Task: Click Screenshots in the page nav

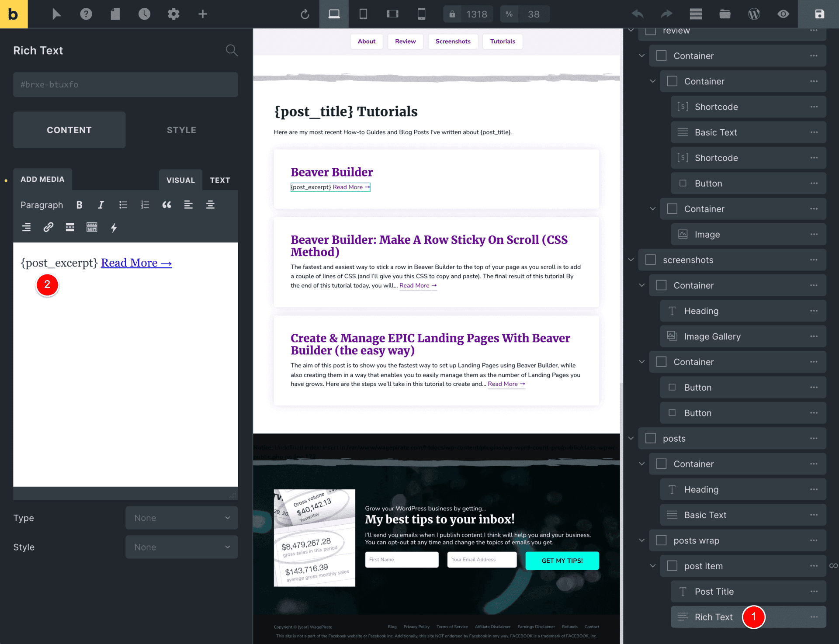Action: pyautogui.click(x=453, y=42)
